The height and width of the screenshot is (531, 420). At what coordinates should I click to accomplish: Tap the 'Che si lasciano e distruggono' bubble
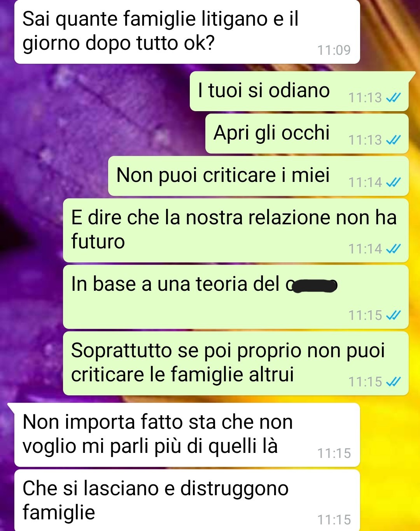(187, 500)
